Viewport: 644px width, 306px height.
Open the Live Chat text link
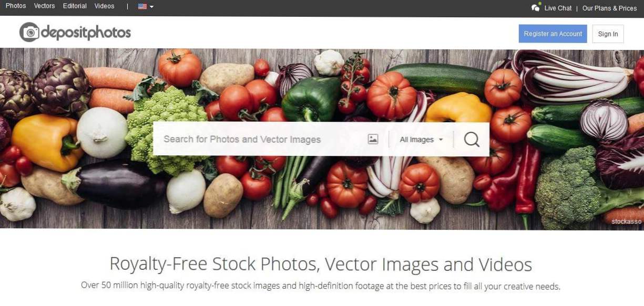coord(558,8)
